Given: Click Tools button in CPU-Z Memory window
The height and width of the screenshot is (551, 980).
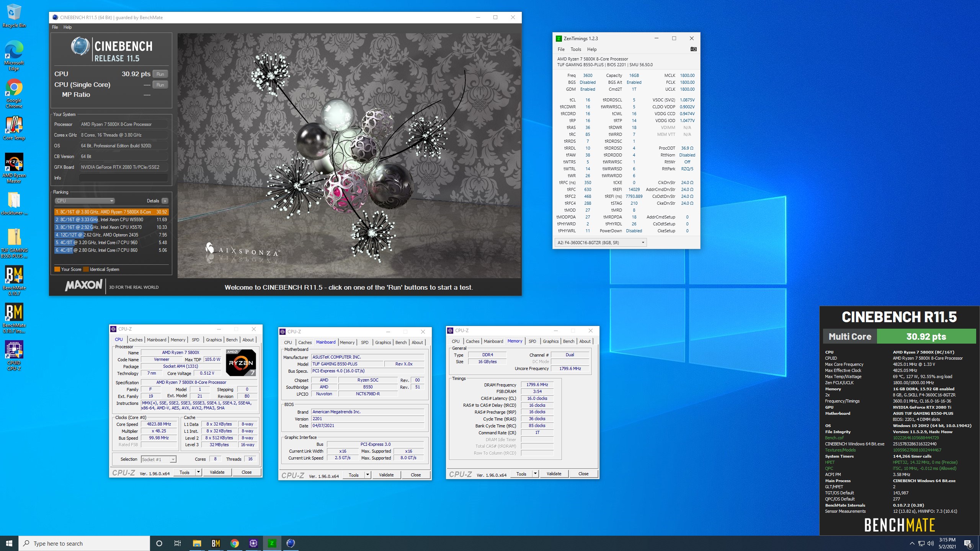Looking at the screenshot, I should tap(521, 474).
